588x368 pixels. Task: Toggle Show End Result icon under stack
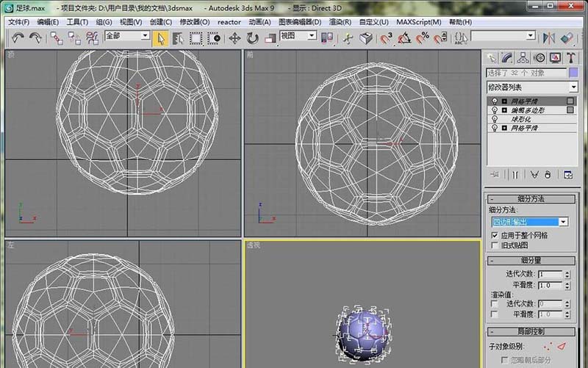pyautogui.click(x=515, y=175)
